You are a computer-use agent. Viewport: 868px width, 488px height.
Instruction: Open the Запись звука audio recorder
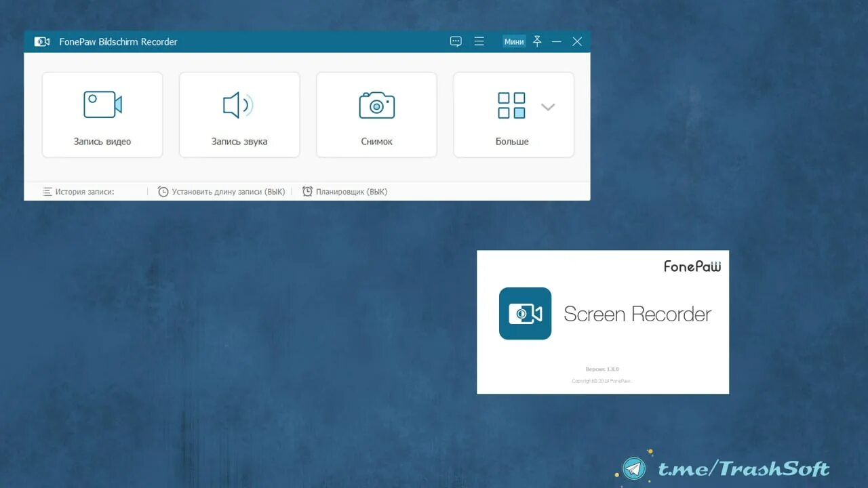239,115
